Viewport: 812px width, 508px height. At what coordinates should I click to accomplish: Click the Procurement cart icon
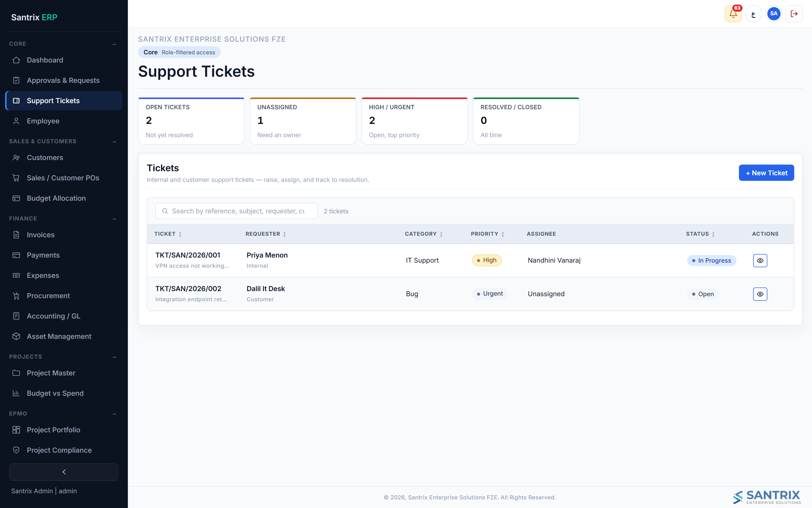[x=16, y=296]
